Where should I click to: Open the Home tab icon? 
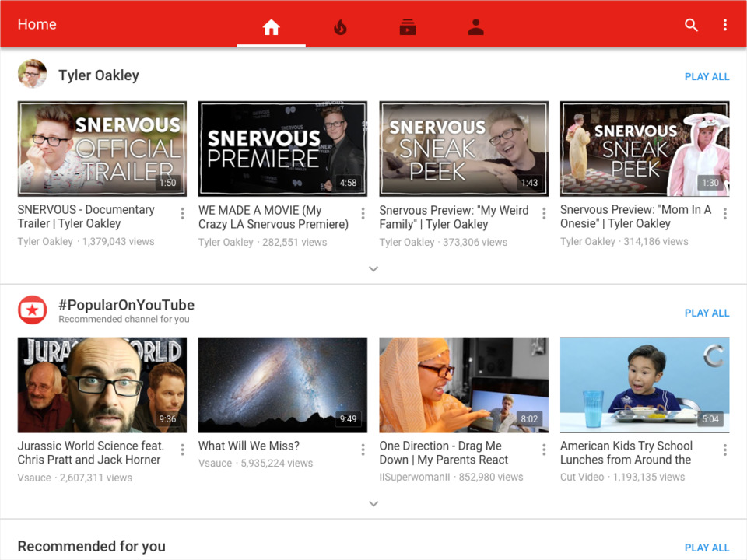coord(271,26)
